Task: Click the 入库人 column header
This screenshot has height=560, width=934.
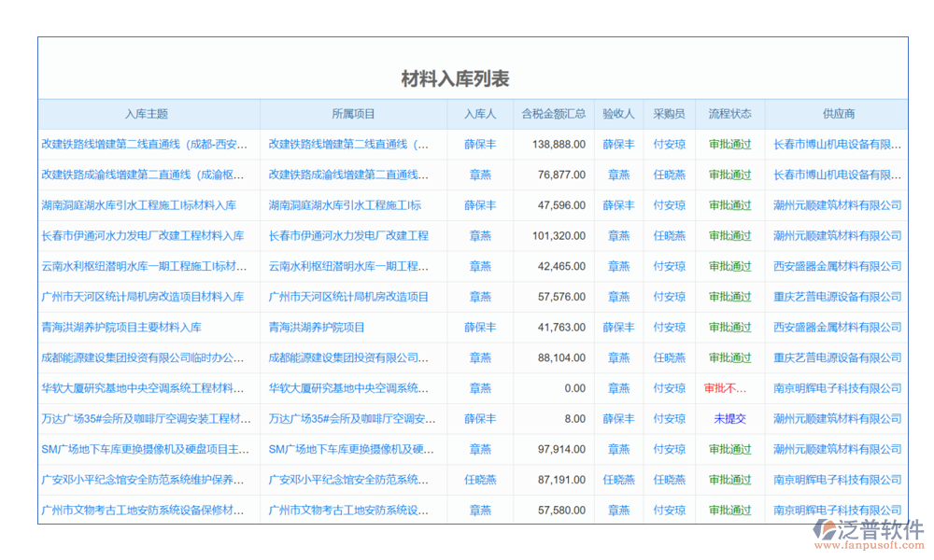Action: point(480,114)
